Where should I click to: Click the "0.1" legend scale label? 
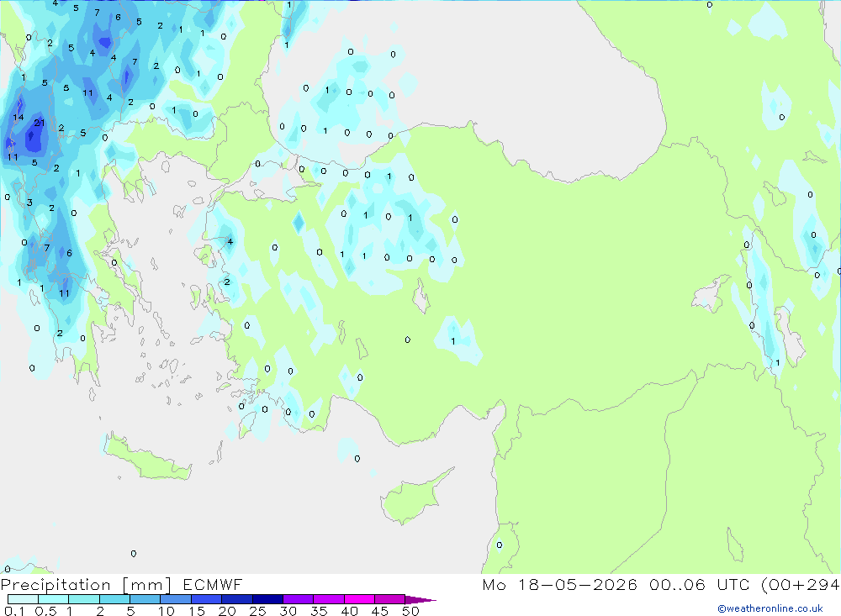coord(14,611)
